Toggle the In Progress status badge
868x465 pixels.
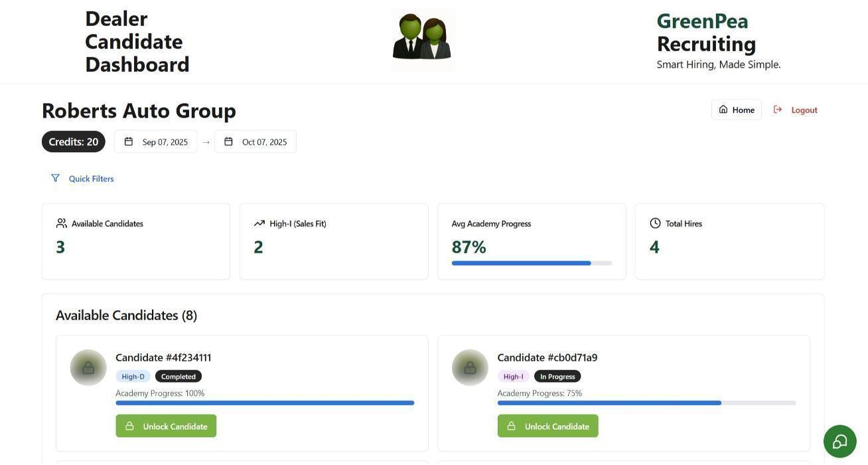click(x=557, y=376)
